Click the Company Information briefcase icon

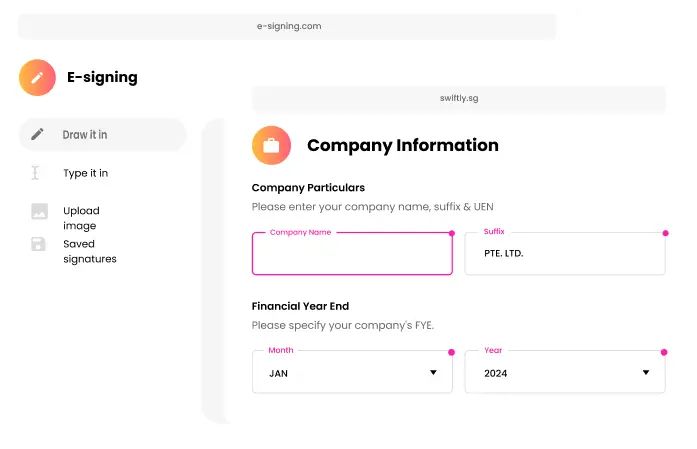click(271, 145)
